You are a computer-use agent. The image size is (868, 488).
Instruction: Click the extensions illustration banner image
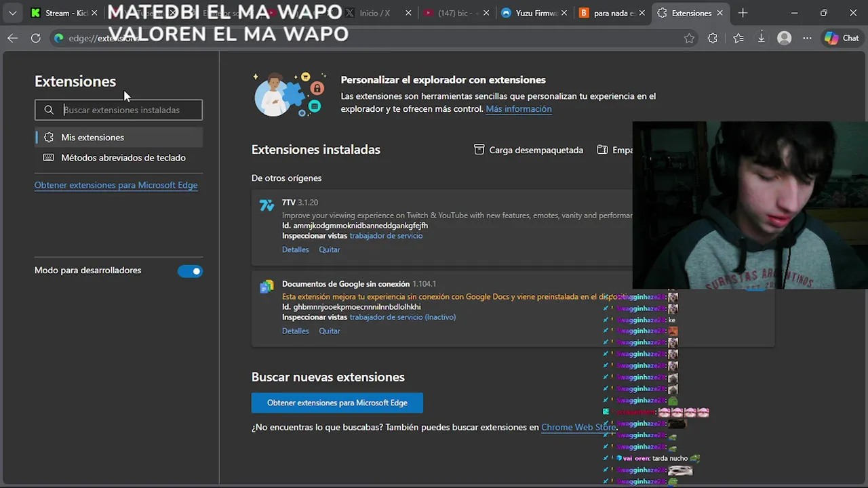click(x=290, y=95)
